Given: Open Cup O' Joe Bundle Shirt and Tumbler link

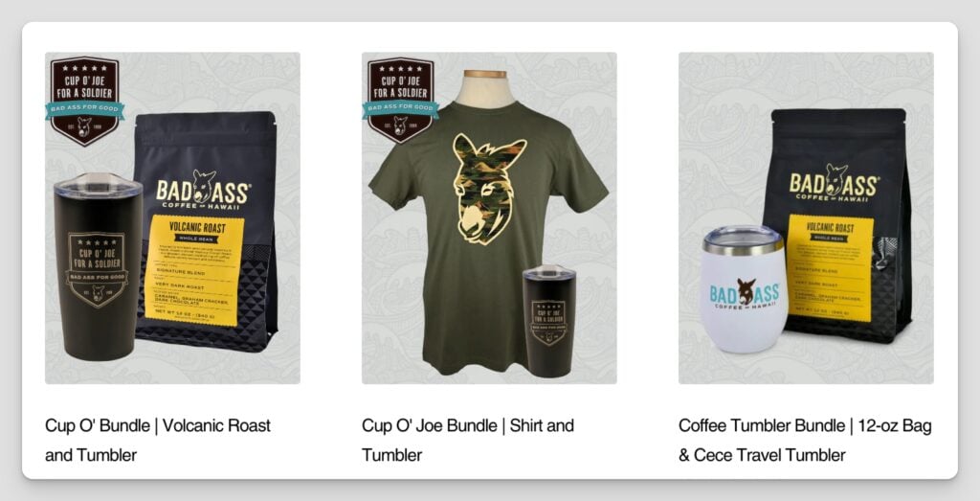Looking at the screenshot, I should (x=467, y=440).
